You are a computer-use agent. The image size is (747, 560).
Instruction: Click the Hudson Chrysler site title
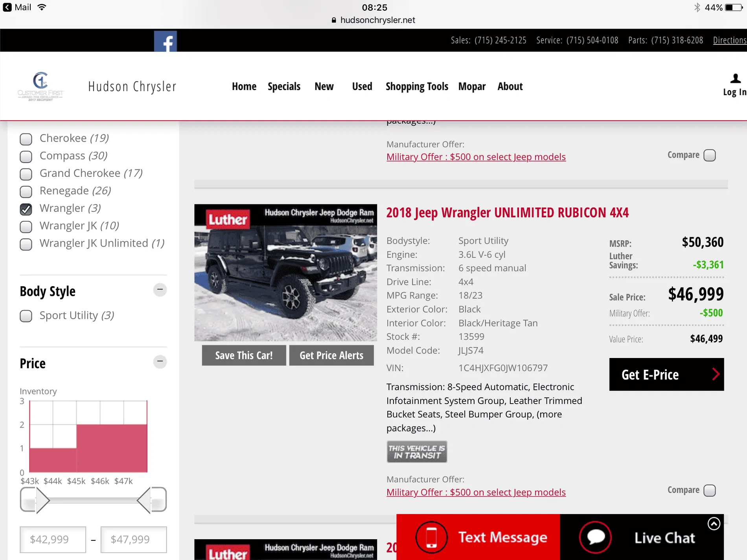[132, 86]
